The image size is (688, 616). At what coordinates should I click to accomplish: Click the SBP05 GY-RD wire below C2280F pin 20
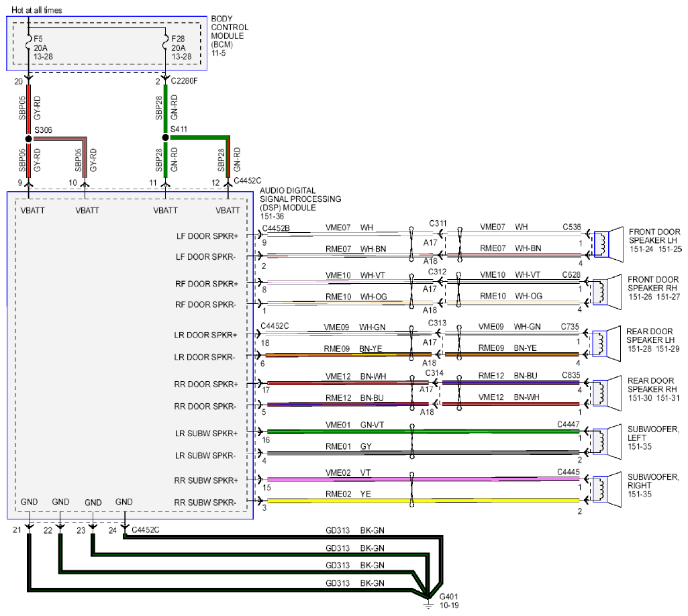[x=28, y=109]
